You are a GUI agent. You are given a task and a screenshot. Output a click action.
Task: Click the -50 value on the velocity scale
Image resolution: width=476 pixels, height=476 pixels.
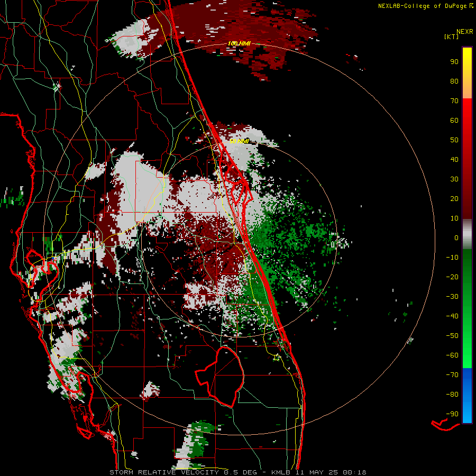[452, 336]
